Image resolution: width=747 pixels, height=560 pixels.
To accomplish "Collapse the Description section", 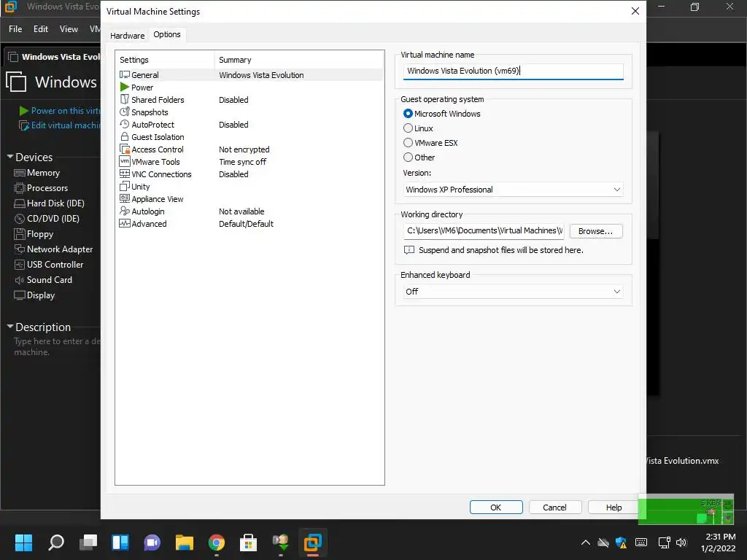I will [x=10, y=326].
